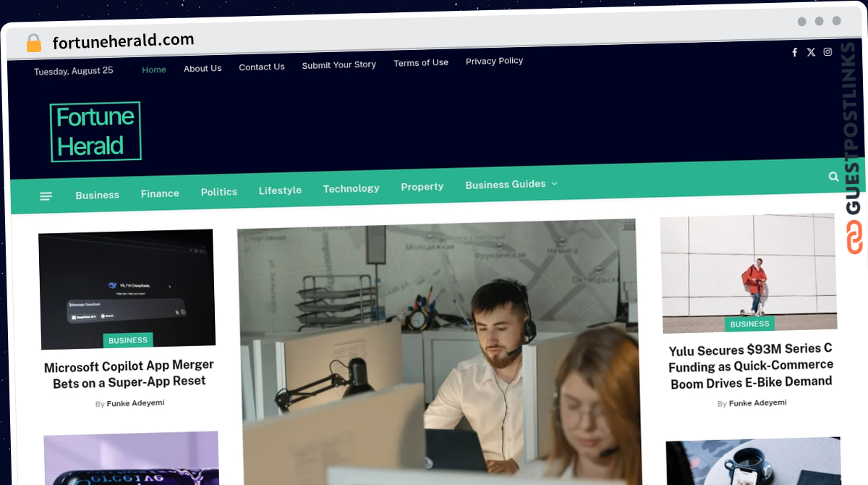Image resolution: width=868 pixels, height=485 pixels.
Task: Go to the Home link
Action: [154, 69]
